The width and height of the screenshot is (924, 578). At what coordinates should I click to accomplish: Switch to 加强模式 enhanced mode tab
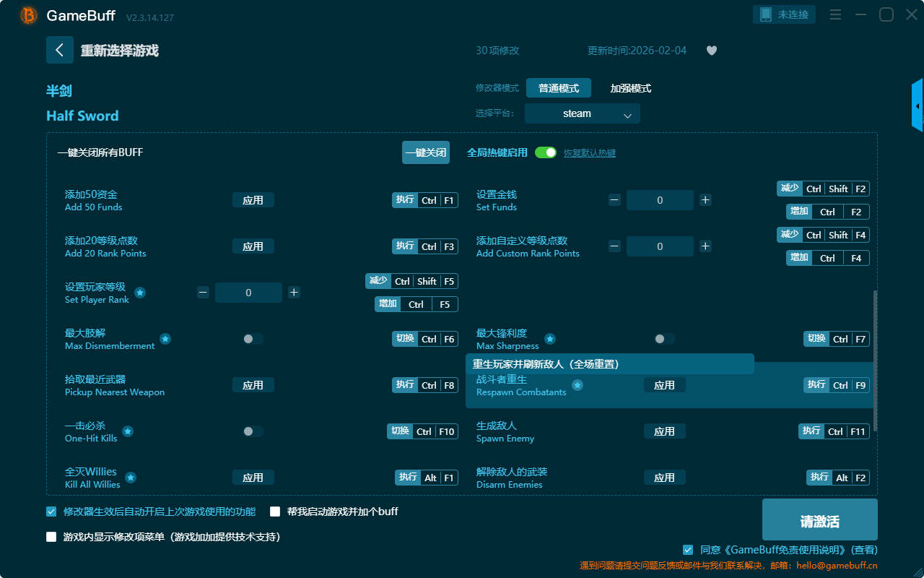(630, 88)
